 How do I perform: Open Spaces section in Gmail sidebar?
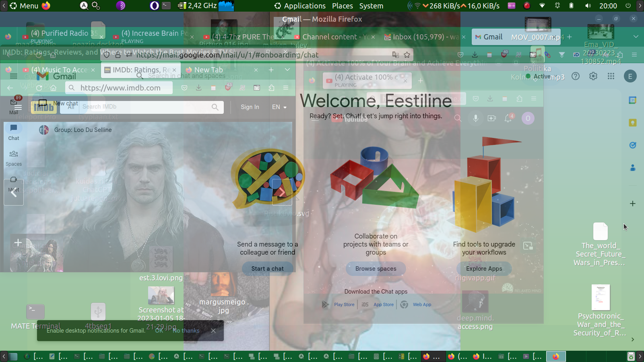pyautogui.click(x=14, y=158)
